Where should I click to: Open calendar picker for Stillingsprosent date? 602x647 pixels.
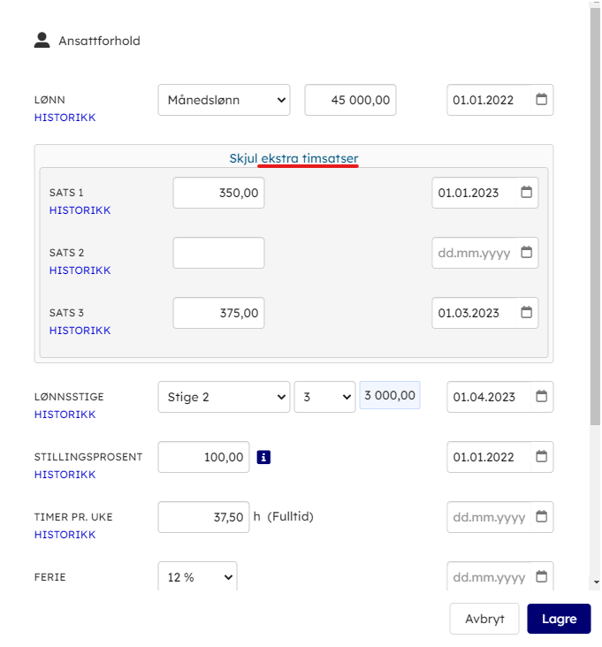point(541,456)
